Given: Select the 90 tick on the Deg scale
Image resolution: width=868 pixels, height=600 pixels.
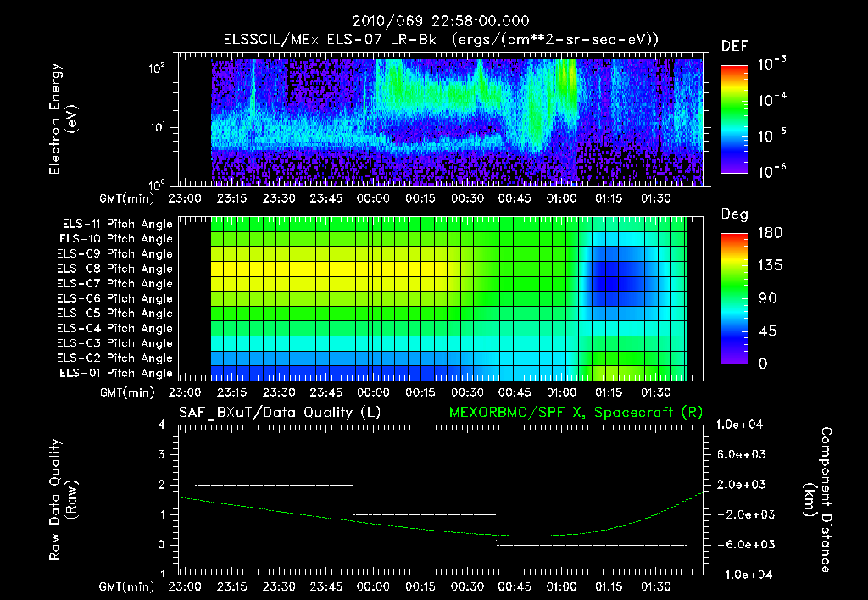Looking at the screenshot, I should pos(768,298).
